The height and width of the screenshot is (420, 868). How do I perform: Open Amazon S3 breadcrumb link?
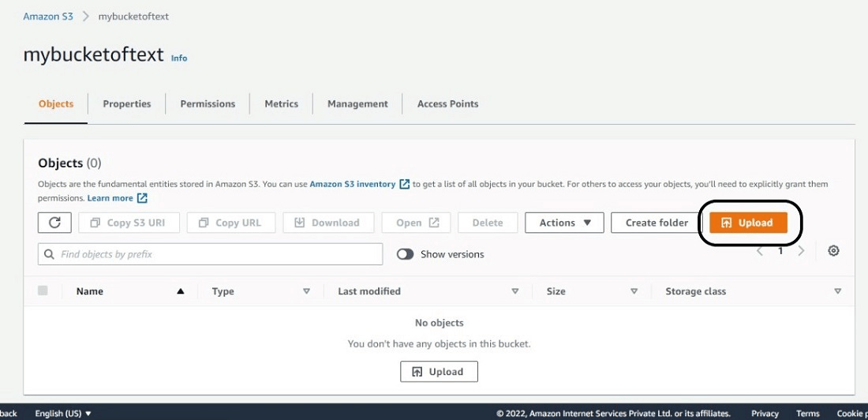coord(48,16)
